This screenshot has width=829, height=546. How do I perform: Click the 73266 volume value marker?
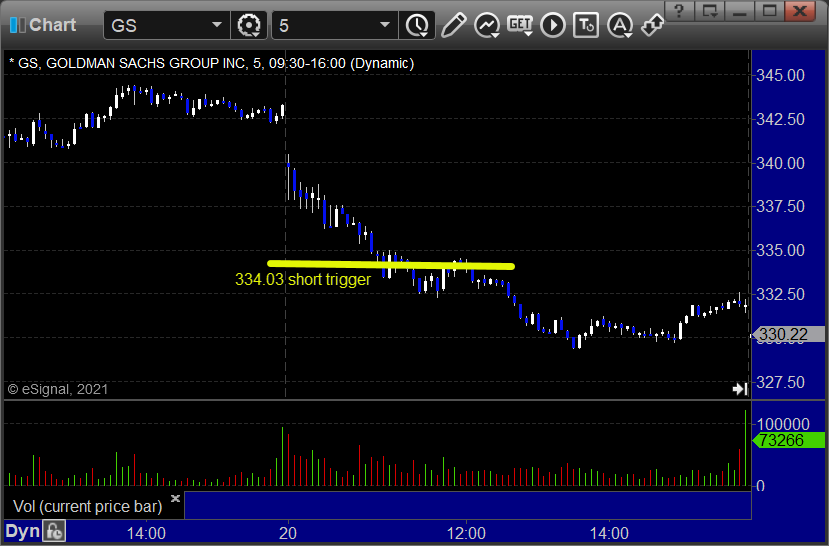point(788,440)
